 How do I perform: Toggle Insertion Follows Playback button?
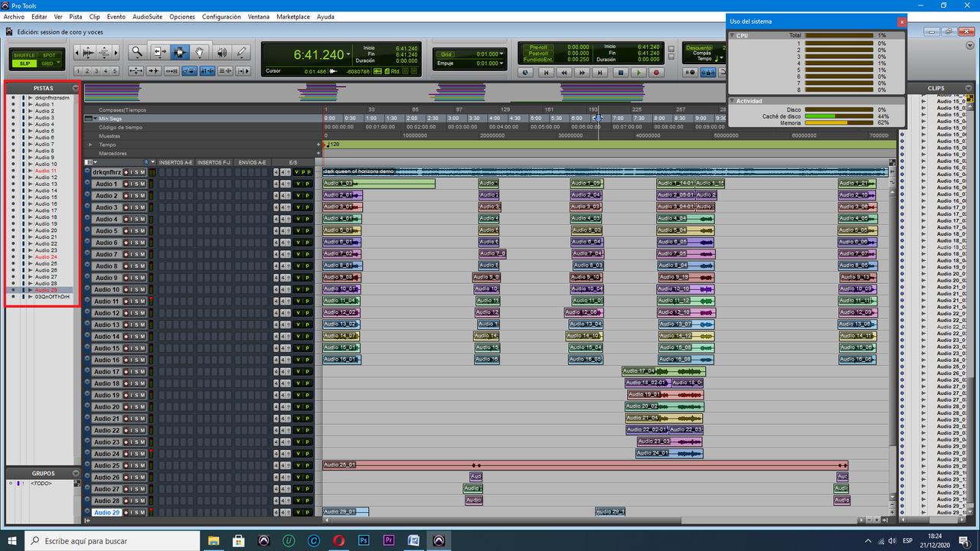(243, 70)
